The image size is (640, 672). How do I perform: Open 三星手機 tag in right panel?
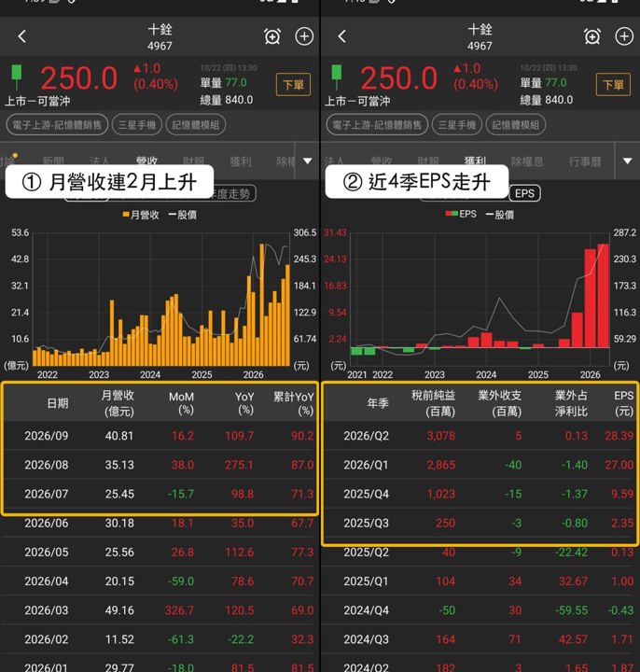click(457, 125)
